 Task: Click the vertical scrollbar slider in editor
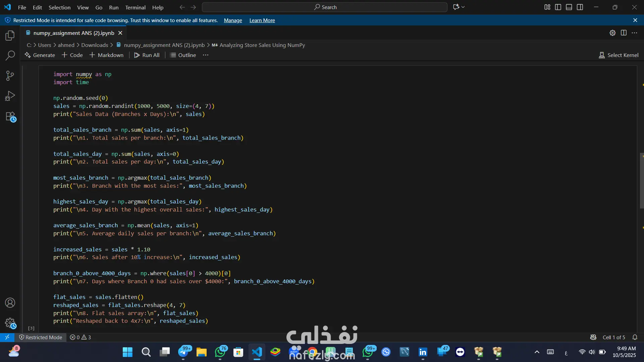(641, 181)
